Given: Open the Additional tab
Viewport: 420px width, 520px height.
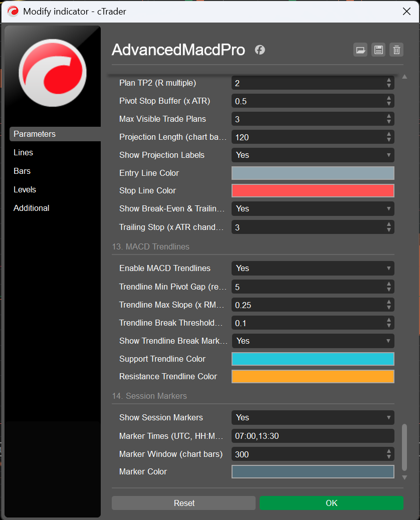Looking at the screenshot, I should point(31,208).
